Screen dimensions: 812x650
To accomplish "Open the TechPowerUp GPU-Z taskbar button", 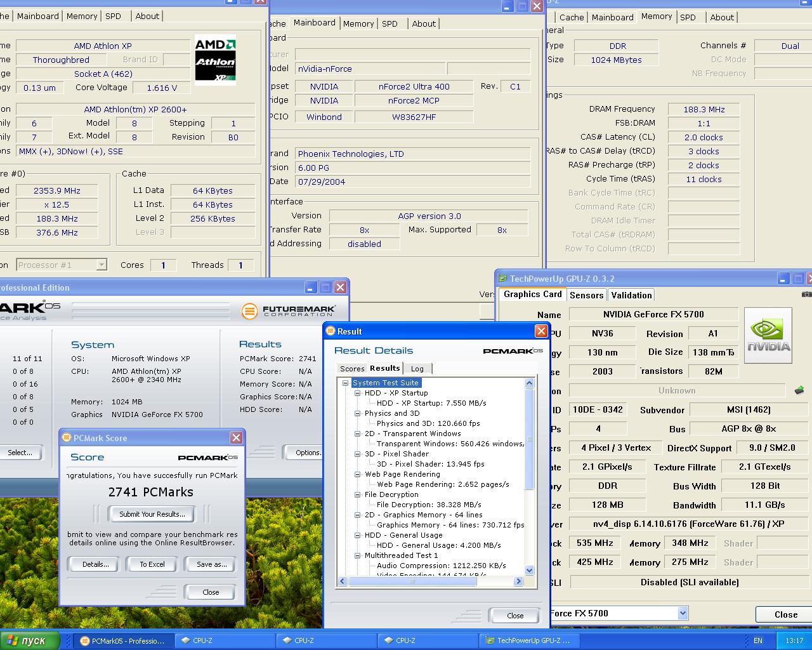I will point(528,640).
